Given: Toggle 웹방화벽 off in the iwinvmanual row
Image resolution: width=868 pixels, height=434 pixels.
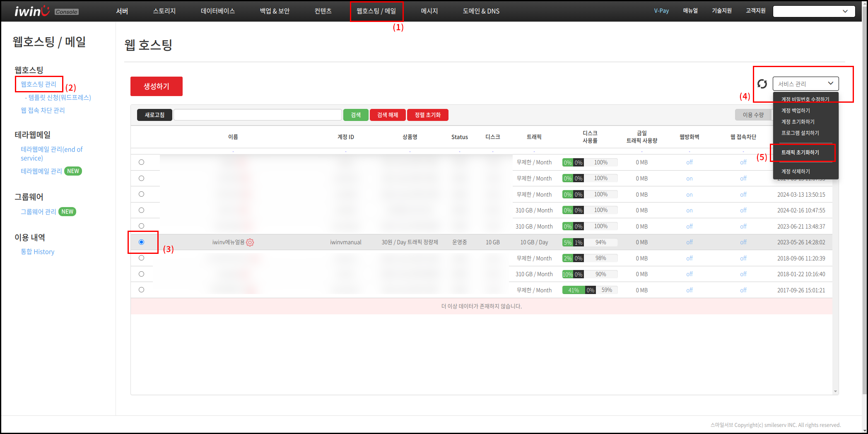Looking at the screenshot, I should [690, 242].
